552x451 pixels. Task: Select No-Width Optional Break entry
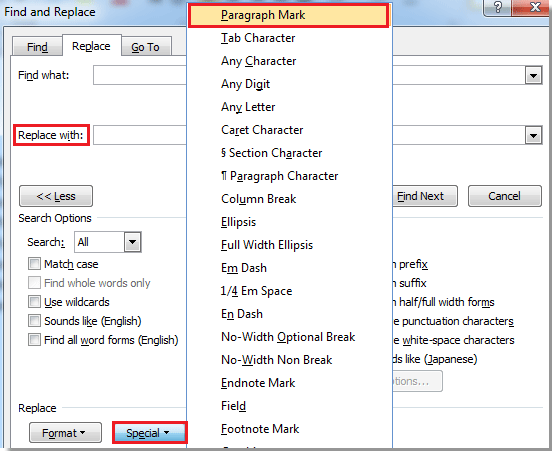point(289,337)
